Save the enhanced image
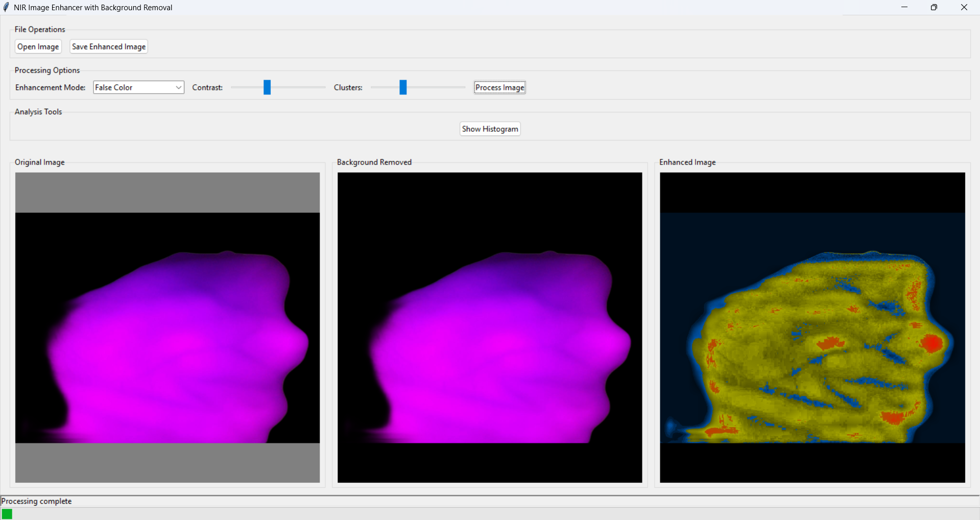 click(x=109, y=46)
